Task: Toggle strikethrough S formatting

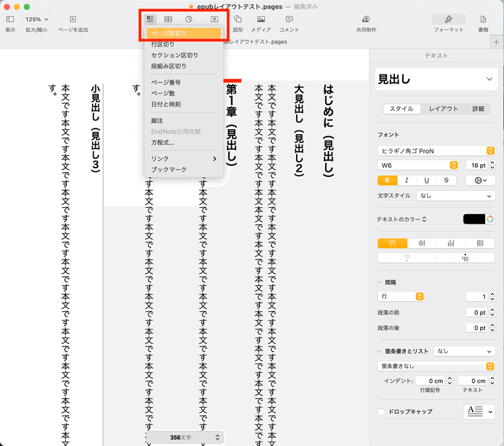Action: [x=446, y=180]
